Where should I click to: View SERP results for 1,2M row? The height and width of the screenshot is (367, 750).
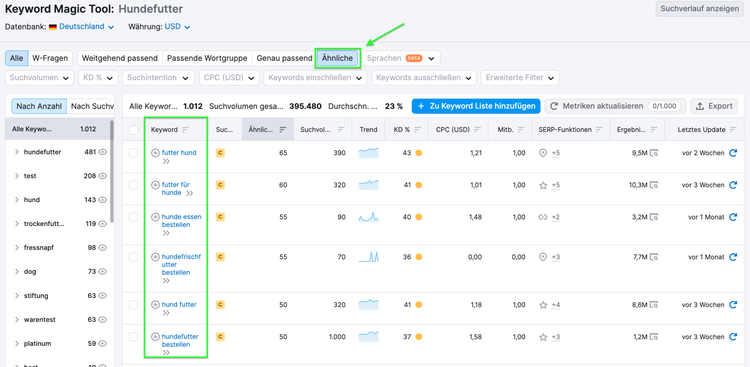point(654,337)
